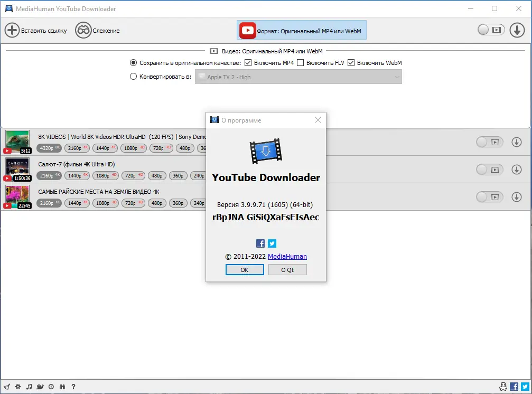Flip the top-right playback toggle switch
The height and width of the screenshot is (394, 532).
pyautogui.click(x=491, y=30)
